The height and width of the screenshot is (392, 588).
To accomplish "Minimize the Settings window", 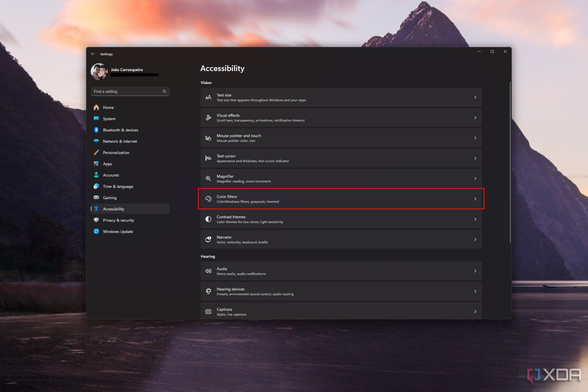I will [479, 52].
